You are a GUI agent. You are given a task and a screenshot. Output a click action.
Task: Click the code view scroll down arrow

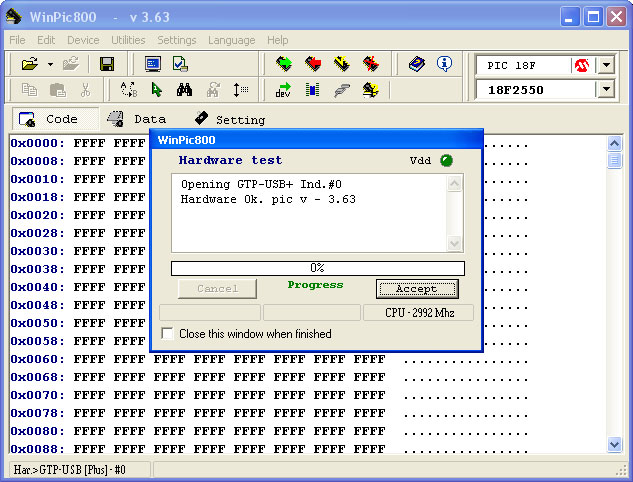coord(614,444)
